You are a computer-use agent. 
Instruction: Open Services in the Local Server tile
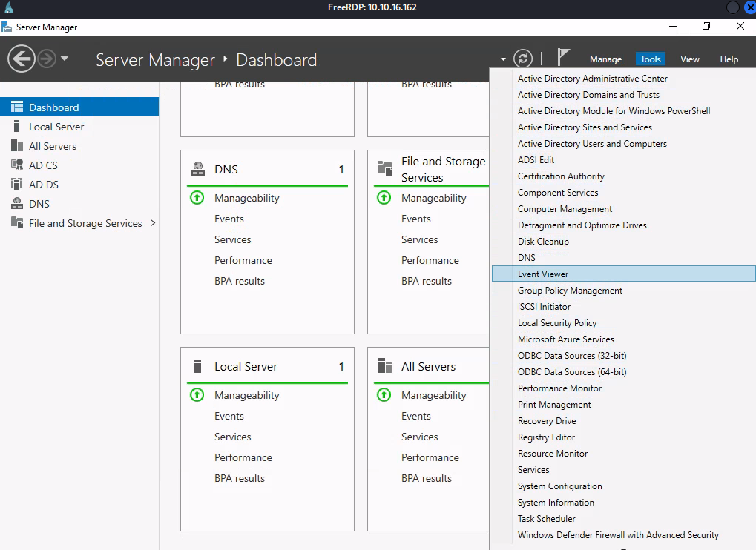232,437
